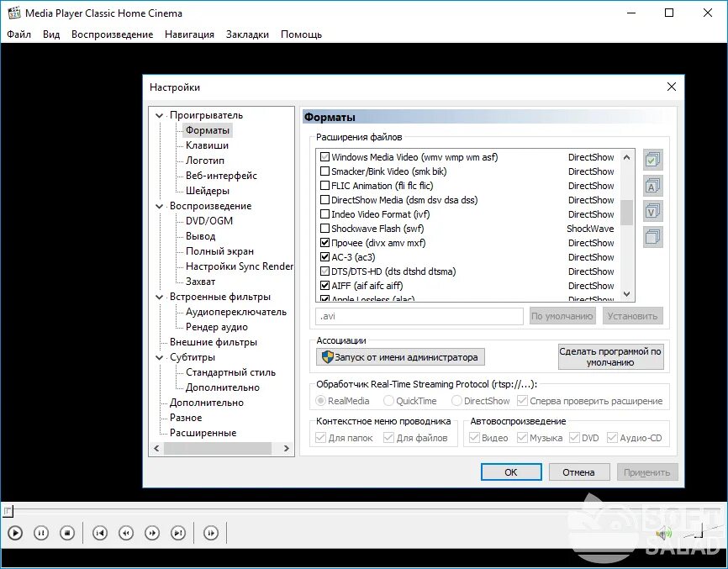The width and height of the screenshot is (728, 569).
Task: Click the seek bar thumb
Action: (8, 512)
